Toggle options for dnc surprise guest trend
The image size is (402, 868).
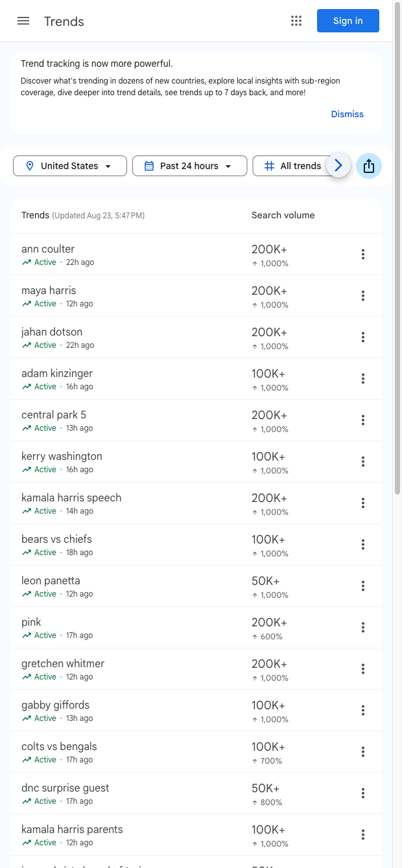362,793
